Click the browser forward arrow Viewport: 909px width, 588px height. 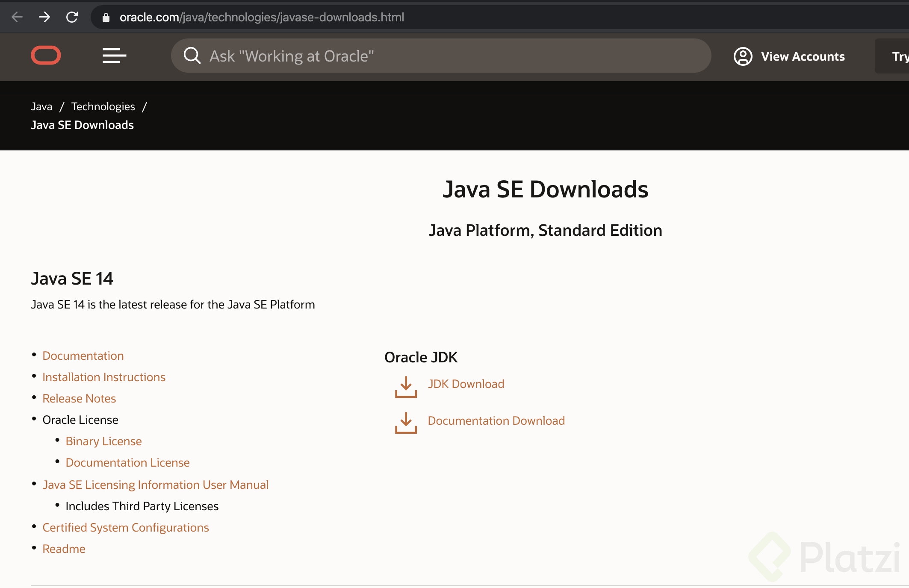pyautogui.click(x=44, y=17)
